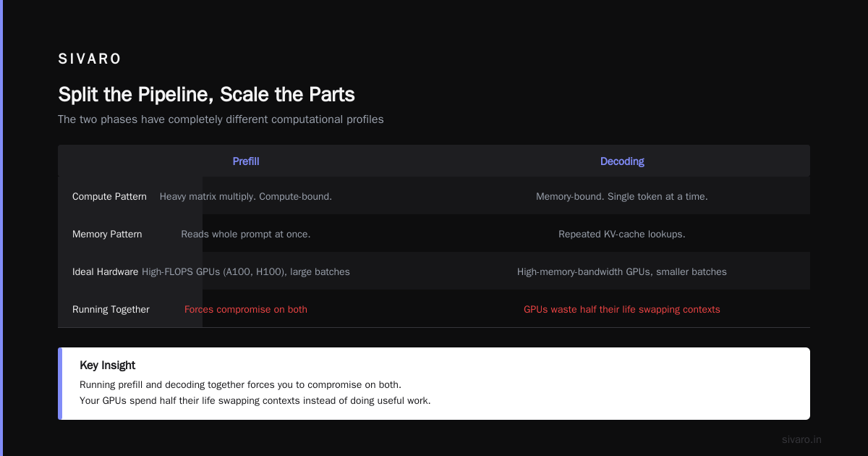Click the "Running Together" row label
The height and width of the screenshot is (456, 868).
pos(111,309)
